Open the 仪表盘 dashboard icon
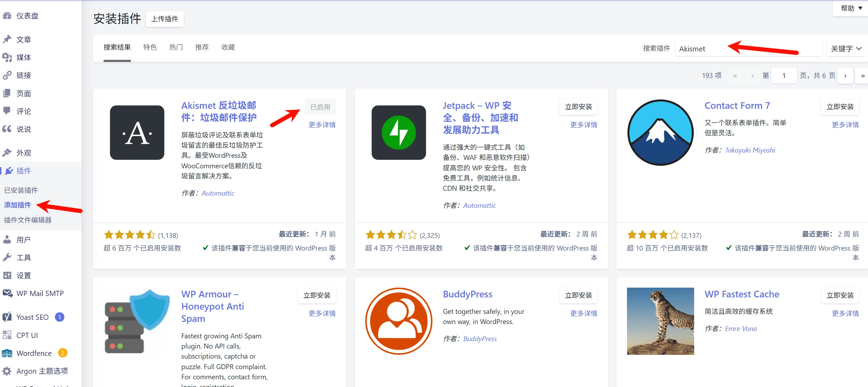Viewport: 868px width, 387px height. [x=7, y=16]
